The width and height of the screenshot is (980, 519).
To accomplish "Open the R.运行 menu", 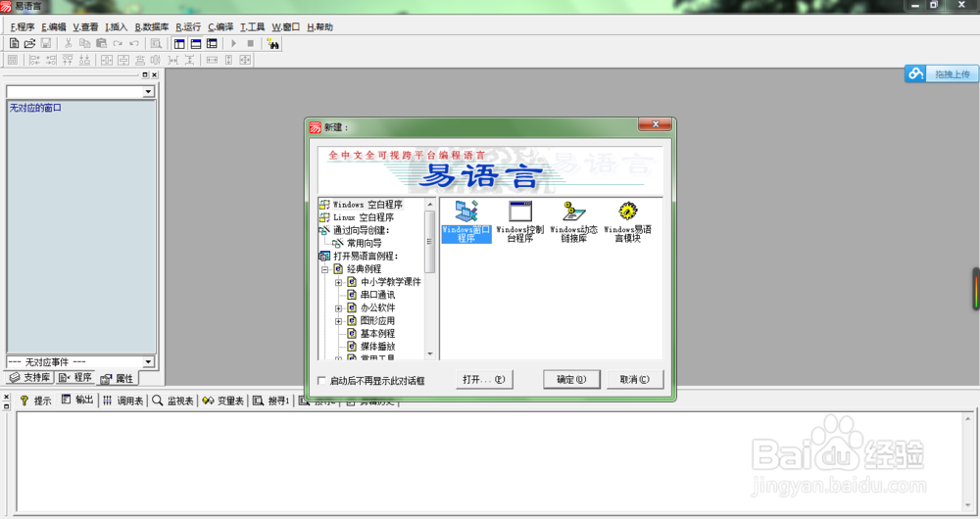I will 188,26.
